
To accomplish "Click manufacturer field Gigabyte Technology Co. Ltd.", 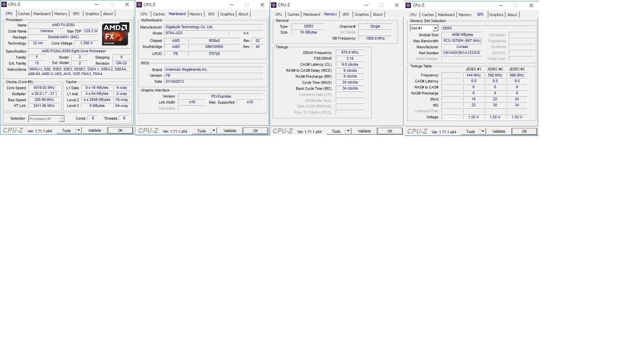I will point(214,27).
